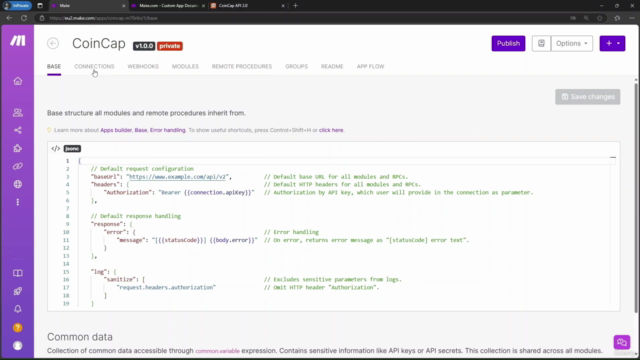Open the Error handling link
The image size is (640, 360).
[x=167, y=130]
